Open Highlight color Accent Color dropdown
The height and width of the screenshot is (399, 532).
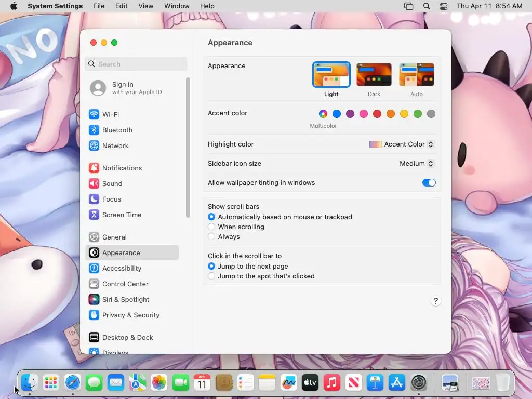pos(402,144)
